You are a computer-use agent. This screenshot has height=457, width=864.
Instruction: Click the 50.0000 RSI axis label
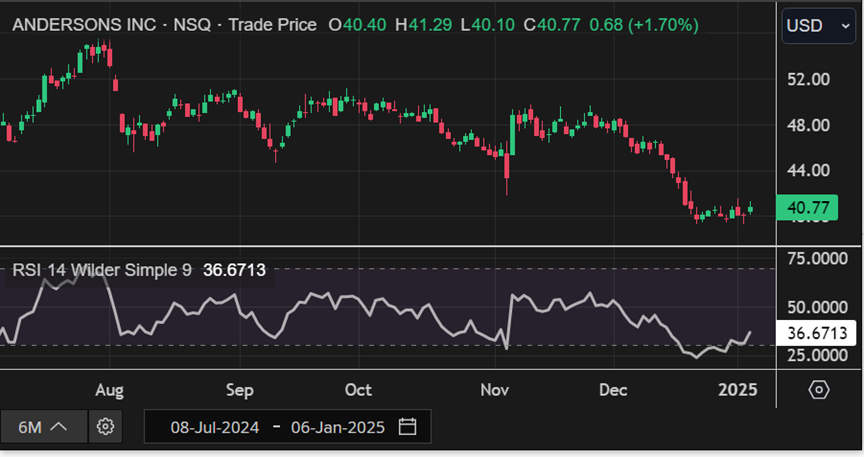click(817, 307)
